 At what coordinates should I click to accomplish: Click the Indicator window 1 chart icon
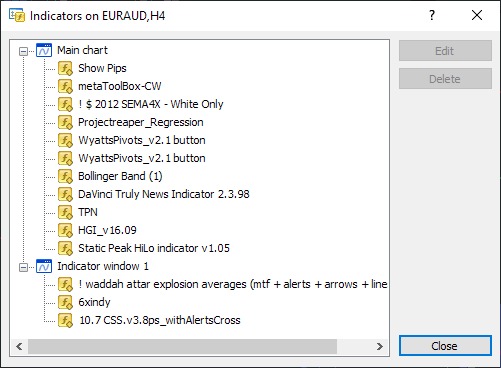[x=44, y=266]
